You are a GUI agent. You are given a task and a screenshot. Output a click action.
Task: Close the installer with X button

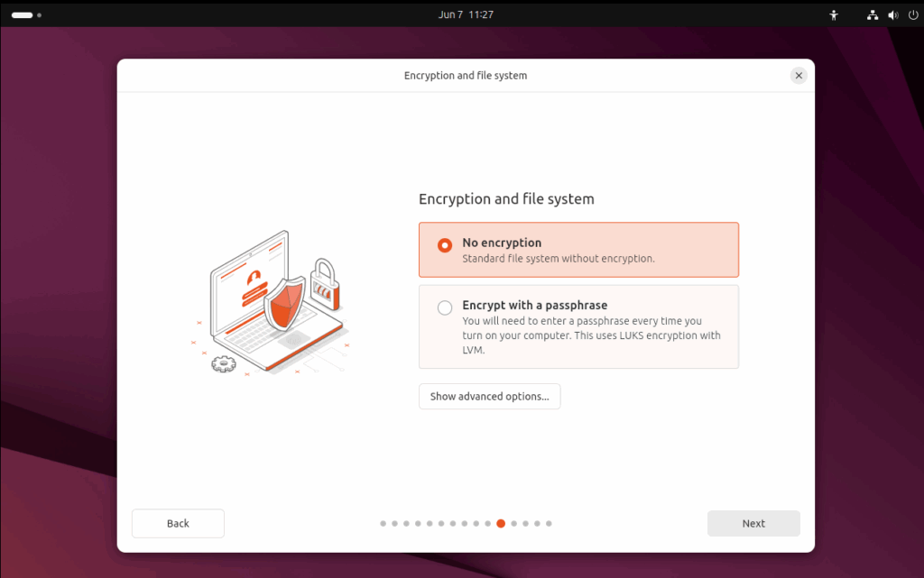[799, 76]
